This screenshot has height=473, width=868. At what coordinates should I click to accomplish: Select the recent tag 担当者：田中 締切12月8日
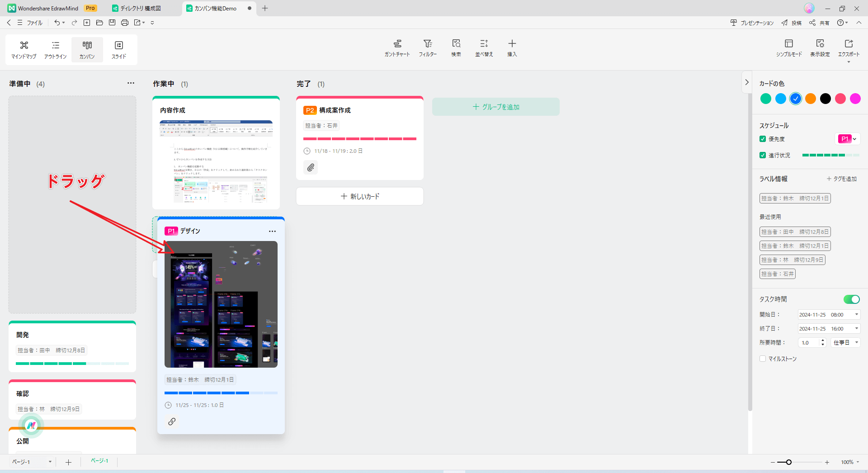tap(795, 232)
